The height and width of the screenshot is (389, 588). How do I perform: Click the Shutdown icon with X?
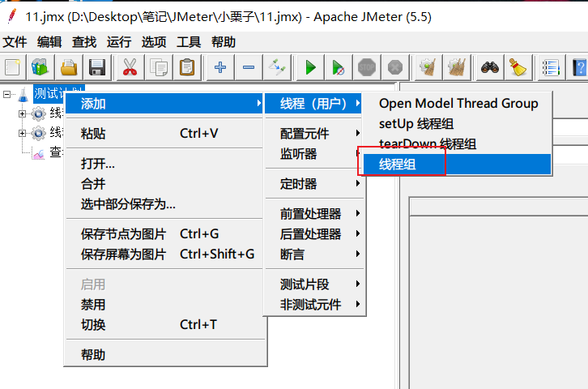coord(395,67)
